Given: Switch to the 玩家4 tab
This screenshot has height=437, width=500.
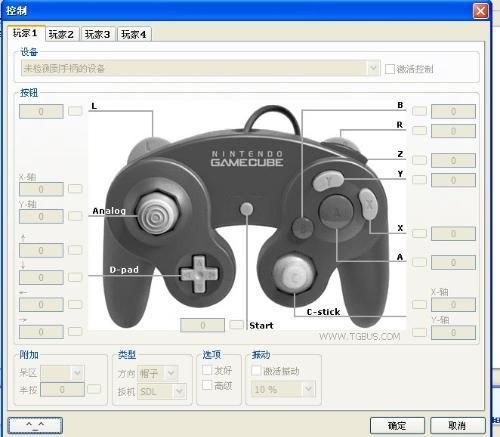Looking at the screenshot, I should tap(134, 34).
